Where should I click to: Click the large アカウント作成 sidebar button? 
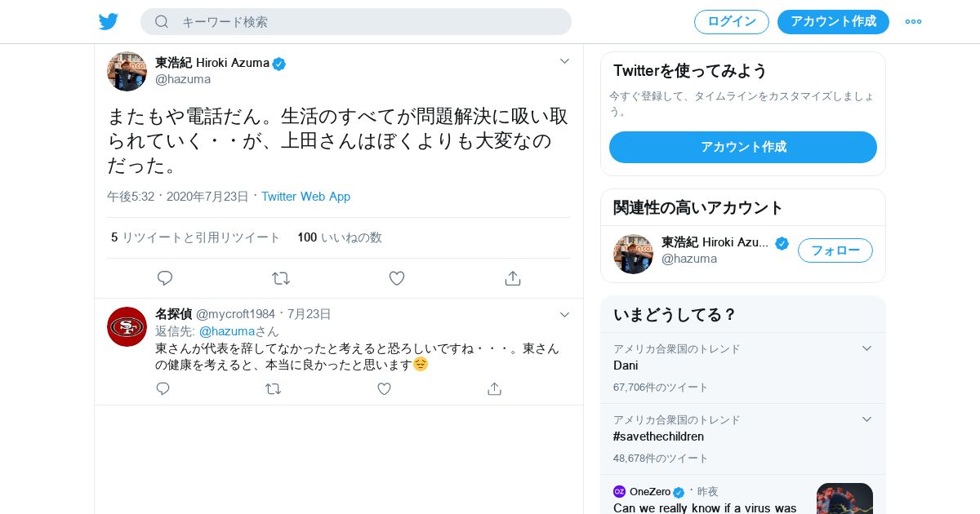click(x=742, y=147)
